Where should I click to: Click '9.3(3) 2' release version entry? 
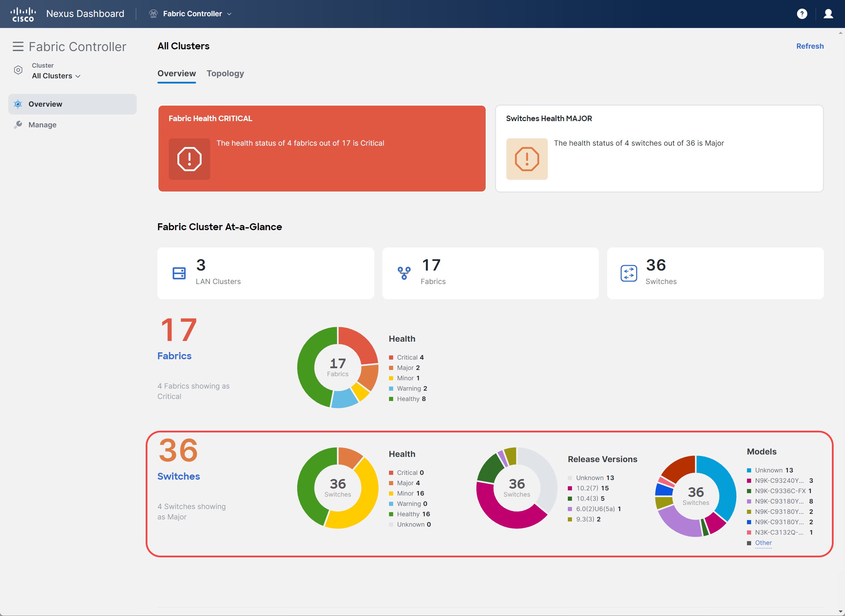click(x=584, y=519)
